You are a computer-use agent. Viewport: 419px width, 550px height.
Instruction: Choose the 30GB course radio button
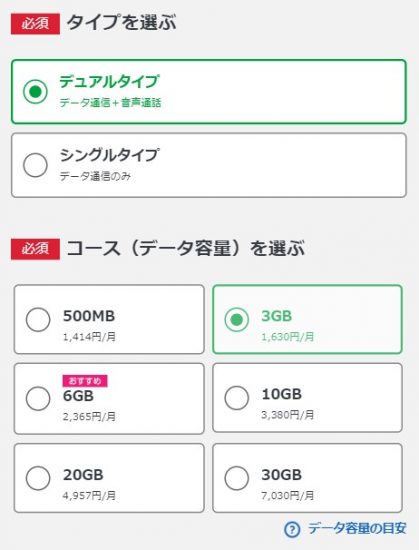(x=237, y=478)
